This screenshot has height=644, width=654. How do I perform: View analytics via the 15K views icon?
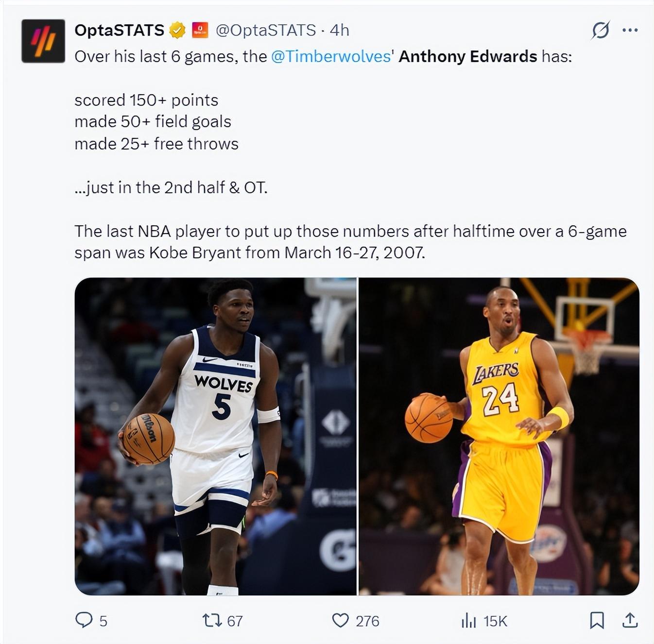468,620
